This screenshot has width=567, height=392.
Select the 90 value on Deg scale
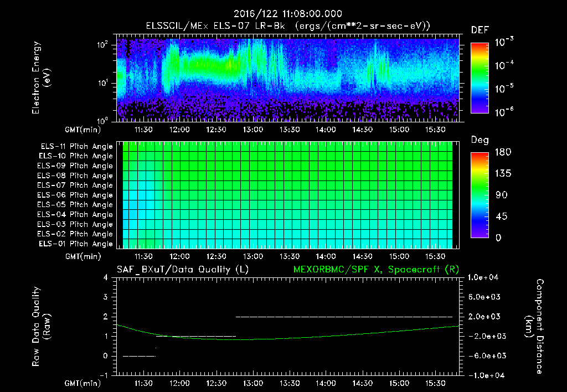coord(501,195)
